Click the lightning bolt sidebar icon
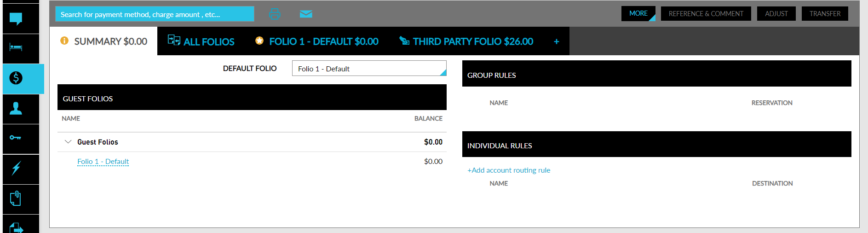The height and width of the screenshot is (233, 868). pyautogui.click(x=16, y=168)
